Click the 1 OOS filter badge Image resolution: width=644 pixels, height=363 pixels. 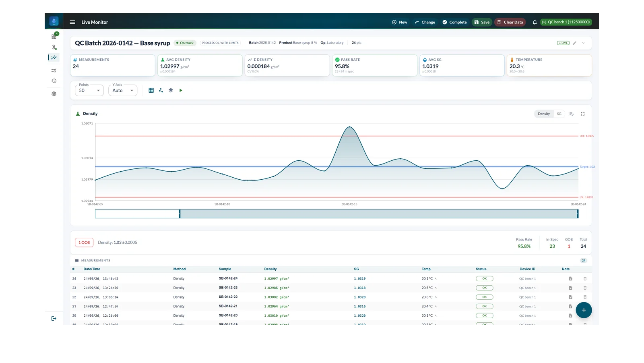pyautogui.click(x=84, y=243)
